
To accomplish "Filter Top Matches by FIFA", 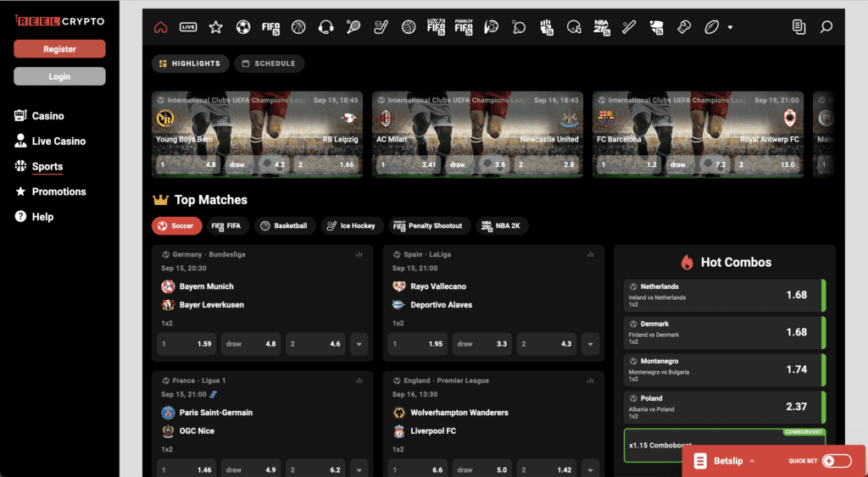I will (228, 225).
